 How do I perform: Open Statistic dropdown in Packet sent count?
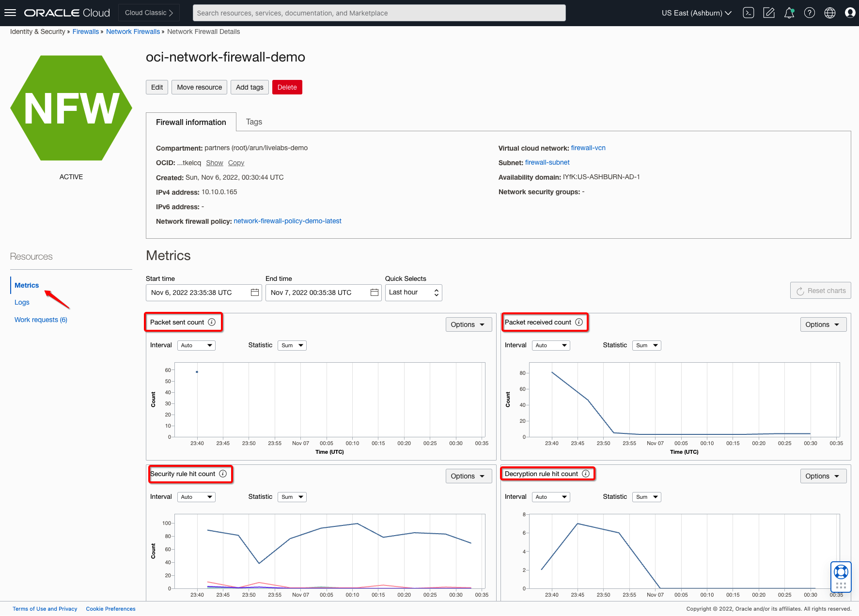point(292,345)
